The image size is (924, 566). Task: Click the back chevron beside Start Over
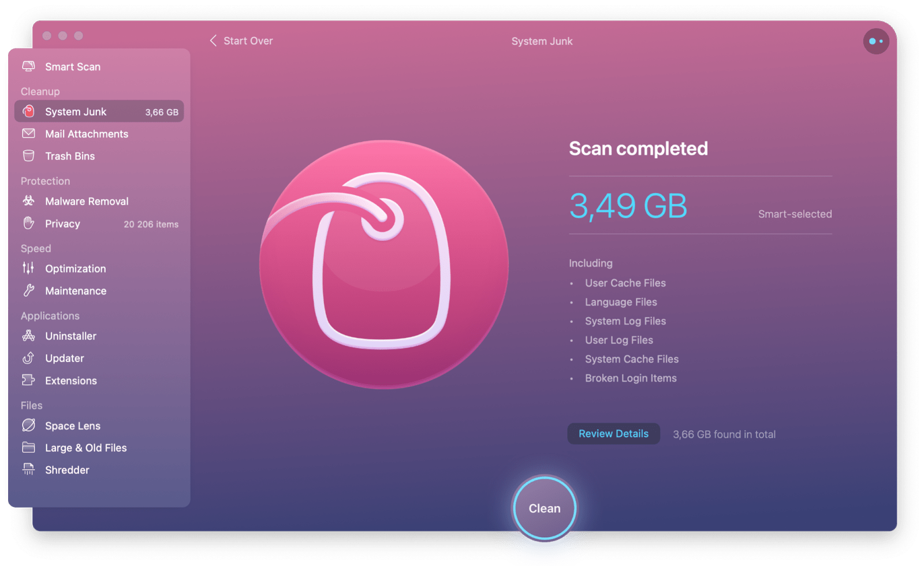coord(213,40)
